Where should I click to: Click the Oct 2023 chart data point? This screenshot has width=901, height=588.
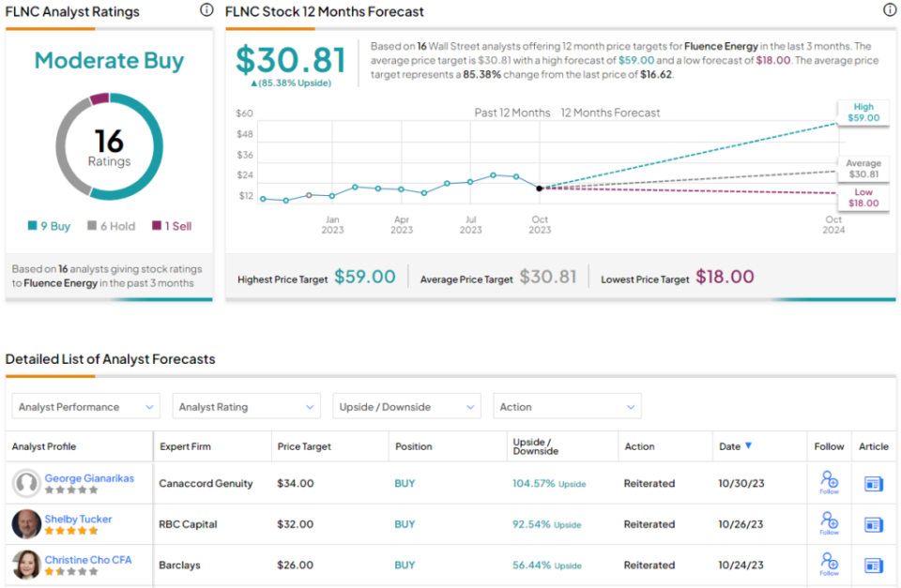pyautogui.click(x=539, y=188)
